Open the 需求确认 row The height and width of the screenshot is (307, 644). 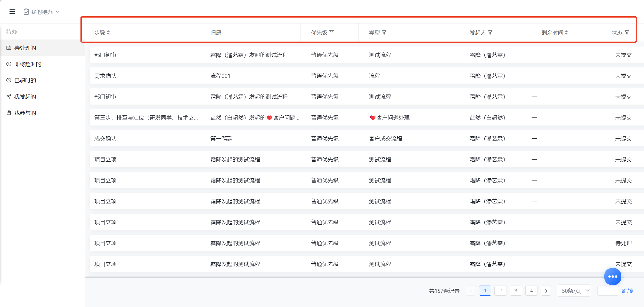[366, 76]
